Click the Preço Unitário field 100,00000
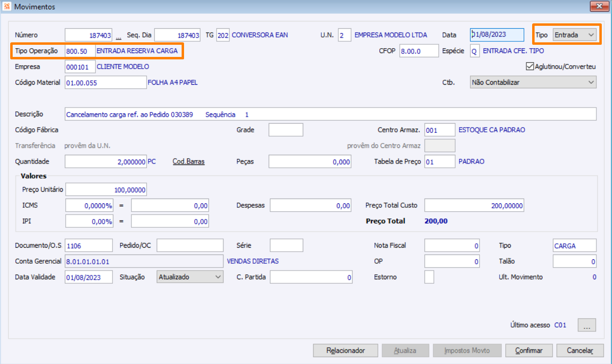The height and width of the screenshot is (364, 612). click(x=106, y=189)
